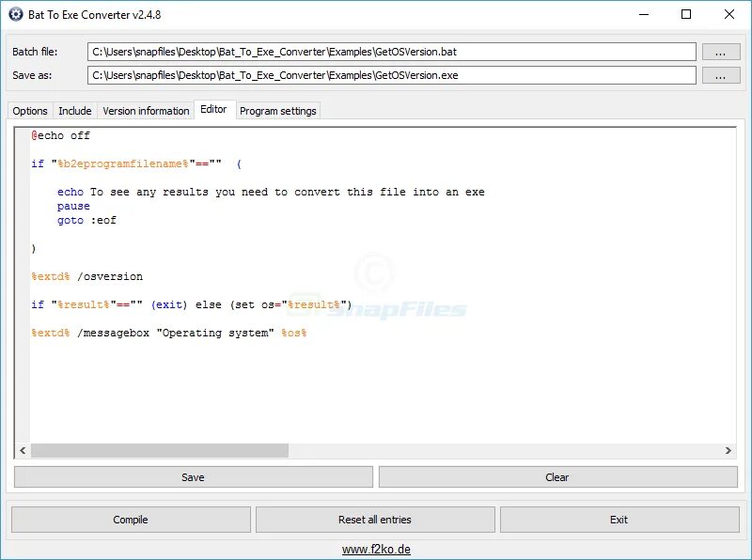This screenshot has height=560, width=752.
Task: Browse for the Save as path
Action: click(x=721, y=75)
